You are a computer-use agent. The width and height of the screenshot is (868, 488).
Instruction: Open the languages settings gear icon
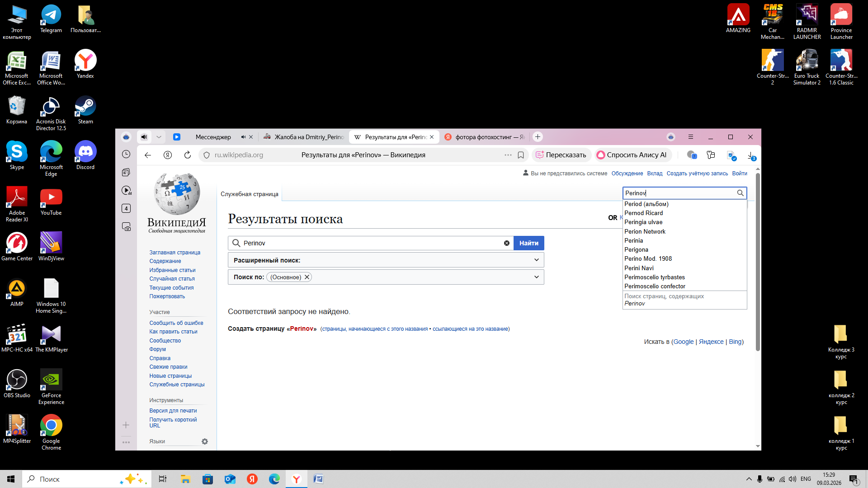click(x=205, y=441)
